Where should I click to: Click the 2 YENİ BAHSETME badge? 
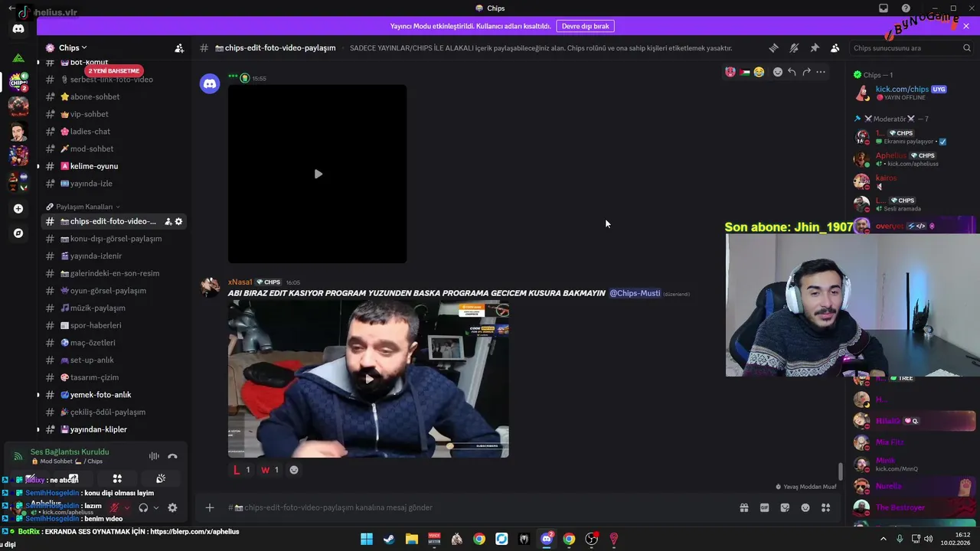(114, 71)
